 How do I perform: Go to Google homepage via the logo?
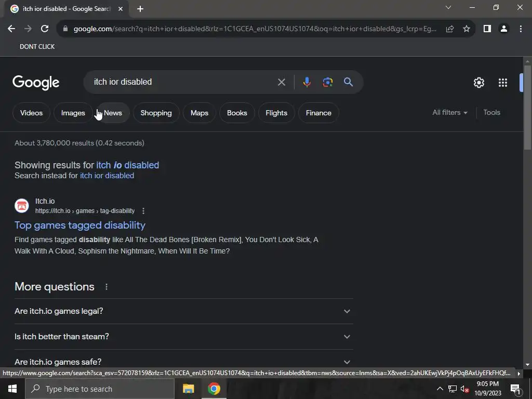(36, 83)
